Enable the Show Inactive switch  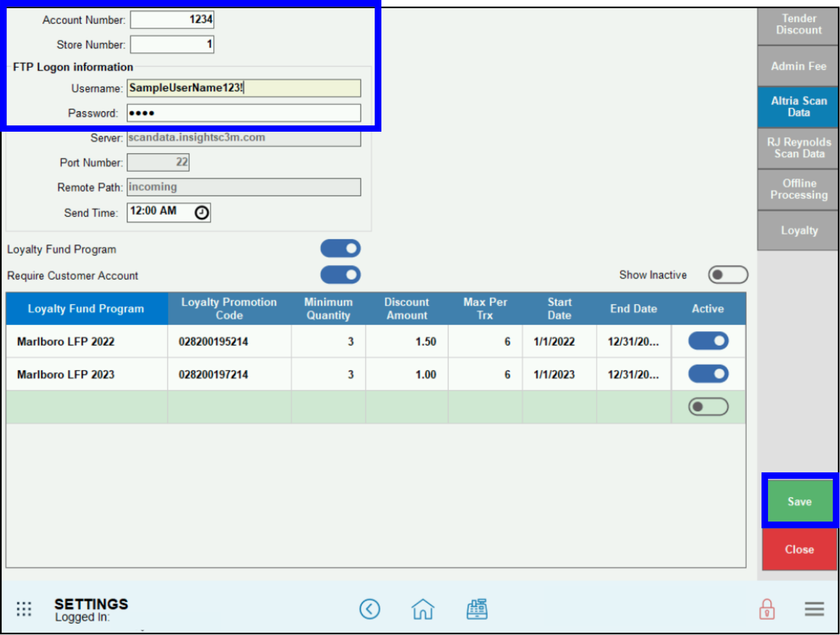[728, 275]
